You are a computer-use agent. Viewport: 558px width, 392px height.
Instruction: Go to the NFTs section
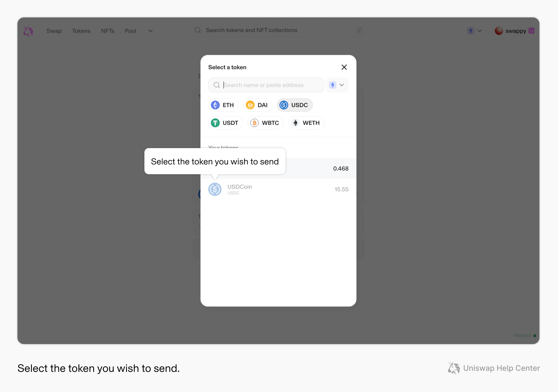(108, 31)
